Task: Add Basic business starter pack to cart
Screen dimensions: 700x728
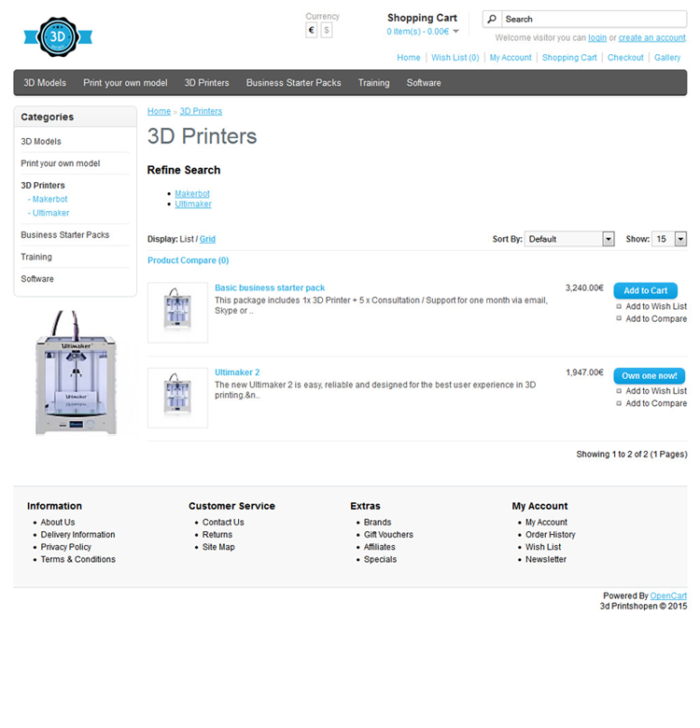Action: (645, 290)
